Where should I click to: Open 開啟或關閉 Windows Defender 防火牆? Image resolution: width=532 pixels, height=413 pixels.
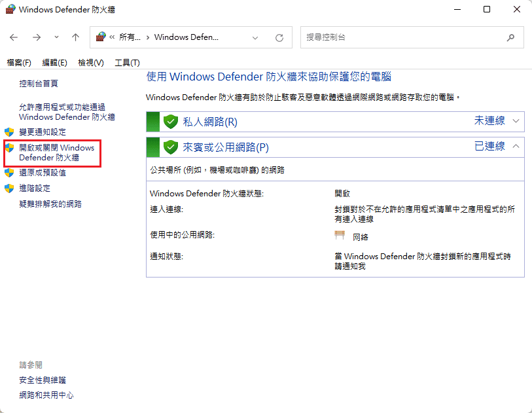[x=56, y=152]
